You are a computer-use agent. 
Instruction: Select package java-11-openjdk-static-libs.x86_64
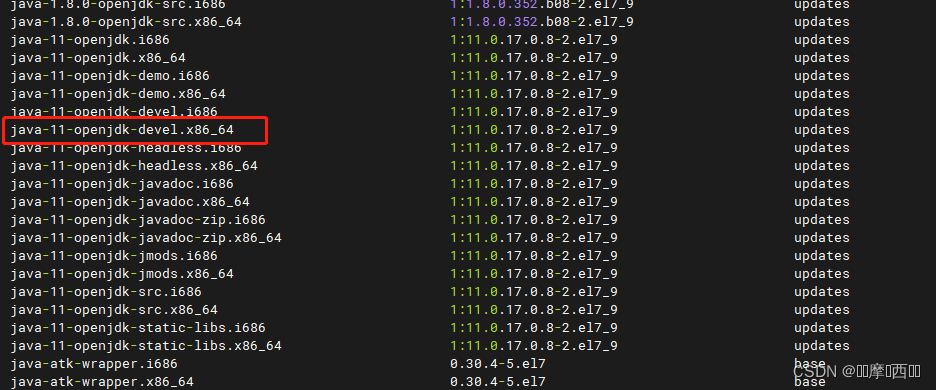[x=146, y=346]
